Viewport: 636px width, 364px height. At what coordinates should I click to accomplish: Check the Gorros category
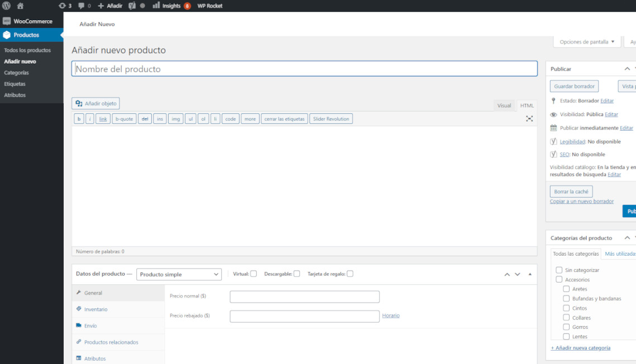(x=566, y=327)
